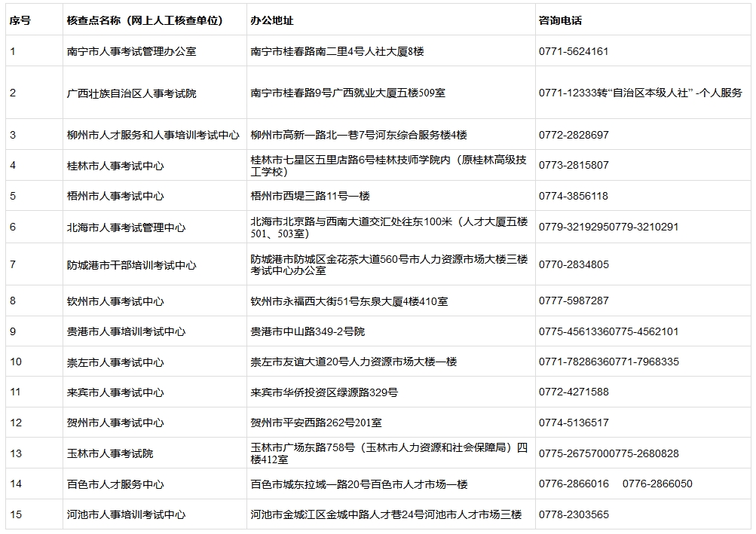Click address 玉林市广场东路758号
Viewport: 756px width, 534px height.
389,453
